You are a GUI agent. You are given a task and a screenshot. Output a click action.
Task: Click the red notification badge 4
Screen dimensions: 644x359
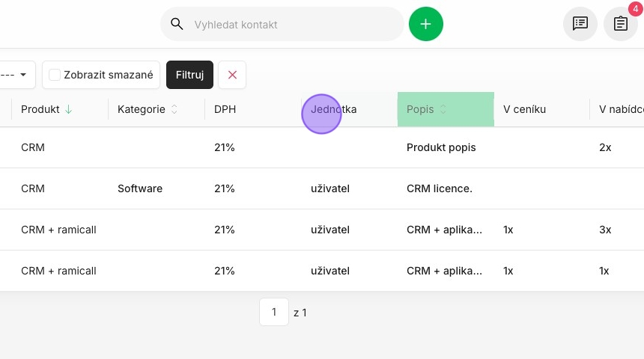tap(635, 8)
